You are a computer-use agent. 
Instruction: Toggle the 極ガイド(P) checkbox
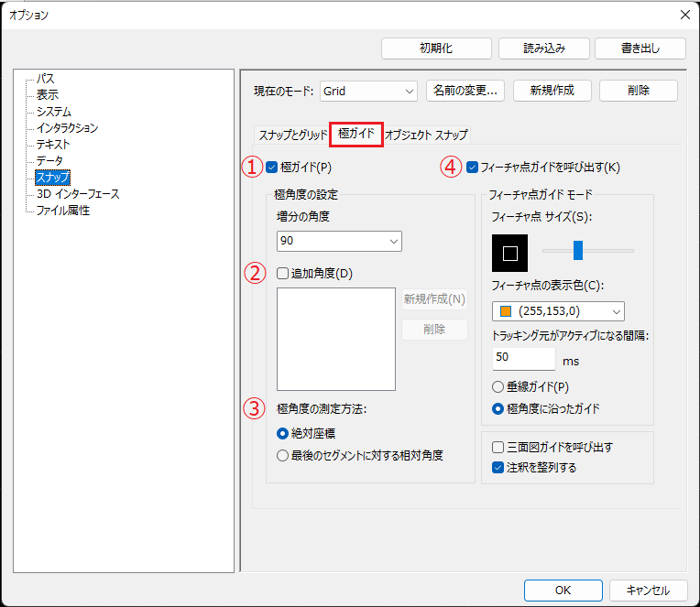pos(272,168)
